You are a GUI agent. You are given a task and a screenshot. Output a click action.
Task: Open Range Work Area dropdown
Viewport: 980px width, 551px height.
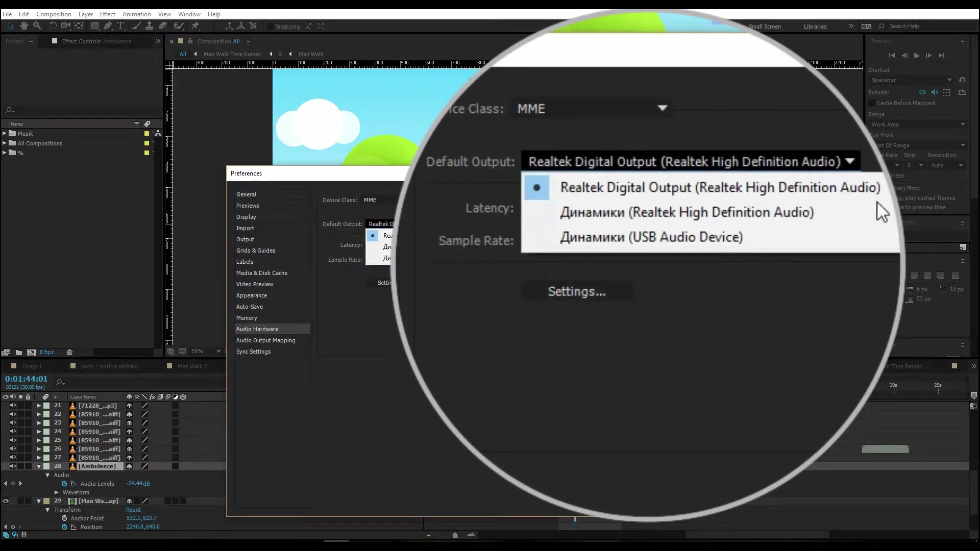[x=918, y=124]
